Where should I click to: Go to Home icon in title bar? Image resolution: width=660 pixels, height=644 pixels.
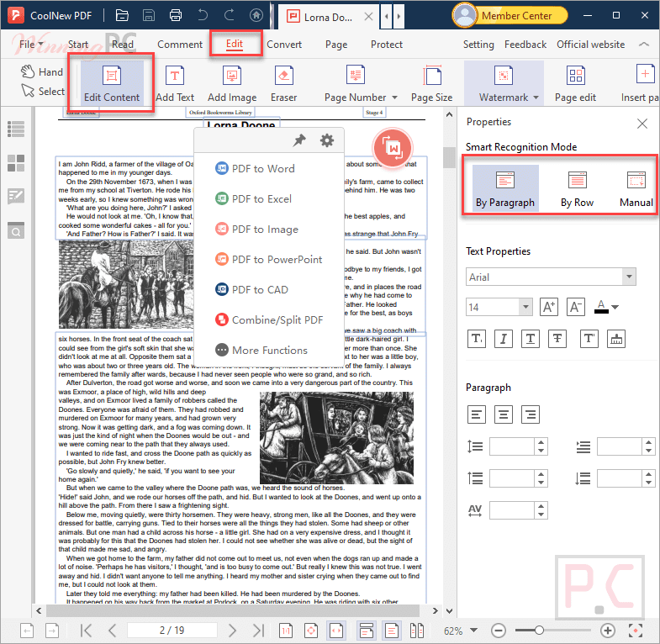click(256, 16)
